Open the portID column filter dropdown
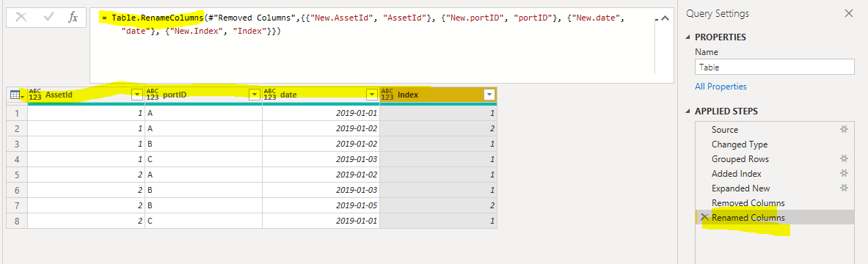The height and width of the screenshot is (264, 868). [254, 95]
